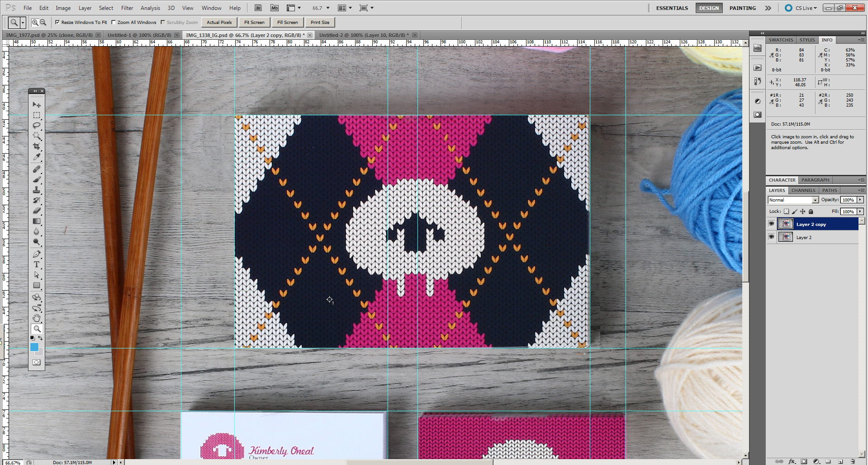Delete the selected layer with trash icon
The image size is (868, 465).
coord(853,461)
